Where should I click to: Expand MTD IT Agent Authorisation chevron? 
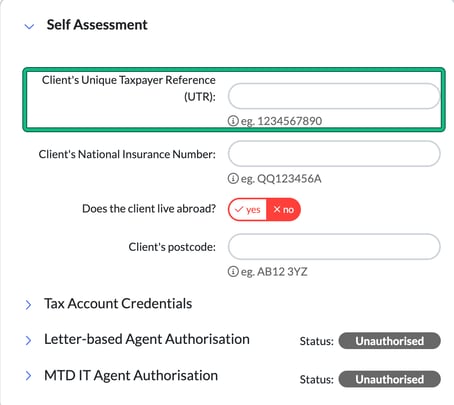click(29, 376)
